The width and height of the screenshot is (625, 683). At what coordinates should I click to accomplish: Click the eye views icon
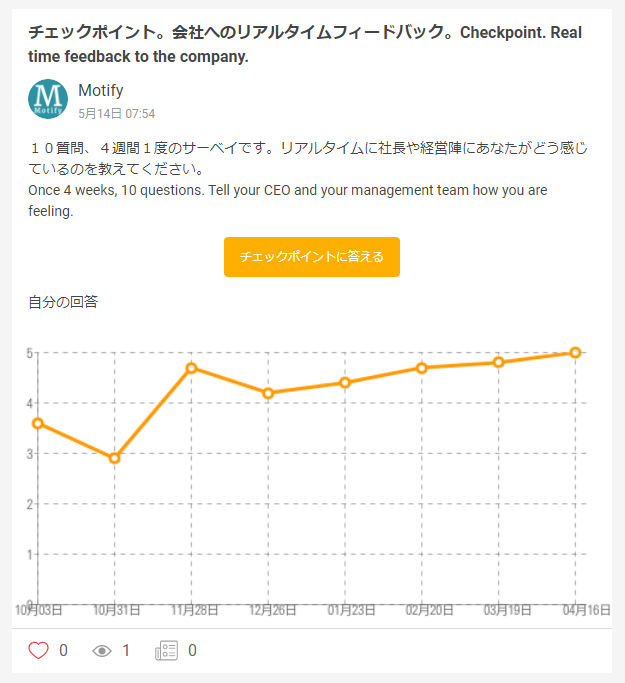pos(102,651)
